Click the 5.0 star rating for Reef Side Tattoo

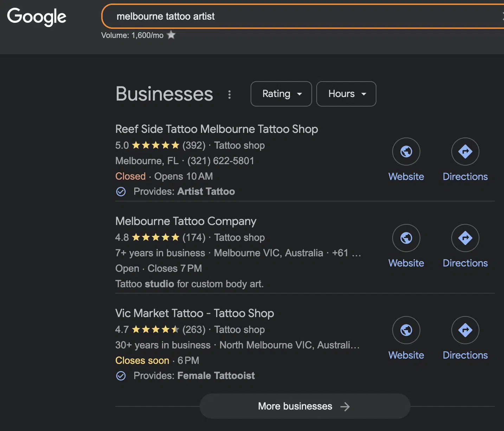(x=156, y=145)
